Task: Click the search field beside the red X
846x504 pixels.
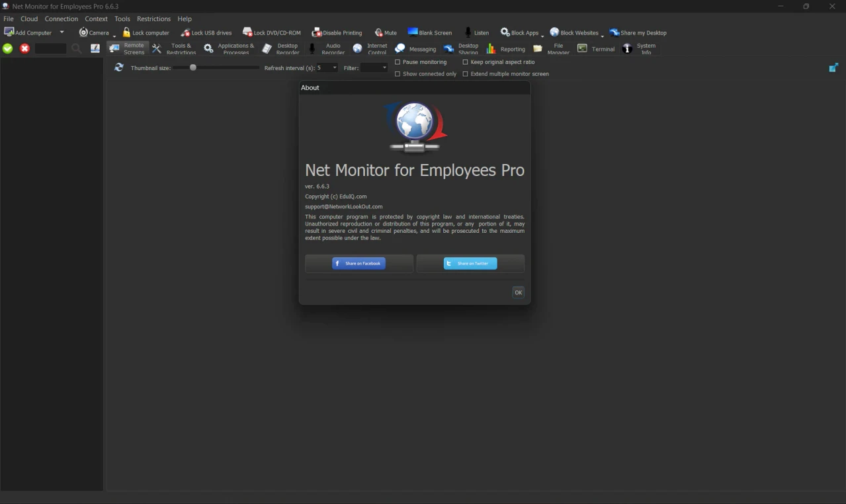Action: click(x=50, y=48)
